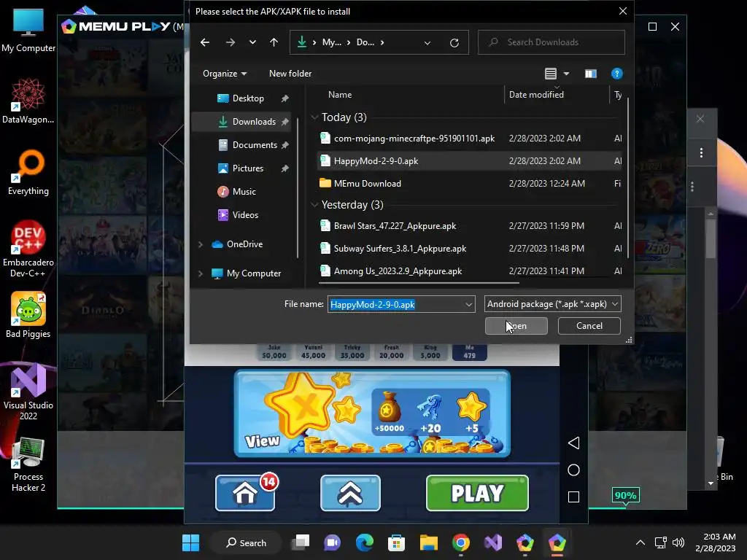Tap the double chevron up icon
Image resolution: width=747 pixels, height=560 pixels.
click(350, 494)
